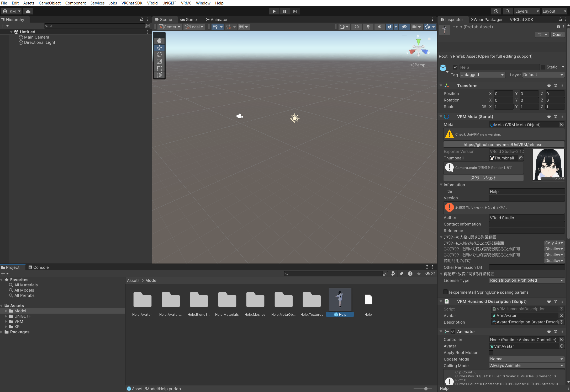Toggle hidden packages count icon
The image size is (570, 392).
(x=430, y=274)
